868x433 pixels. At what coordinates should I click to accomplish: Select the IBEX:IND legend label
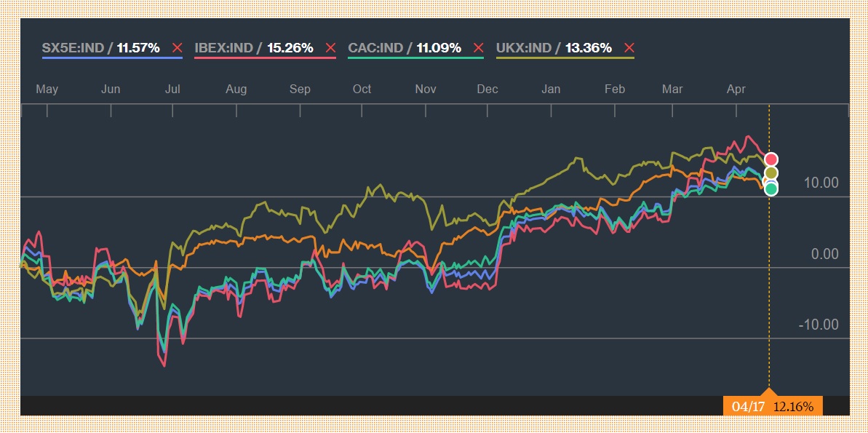pyautogui.click(x=223, y=49)
